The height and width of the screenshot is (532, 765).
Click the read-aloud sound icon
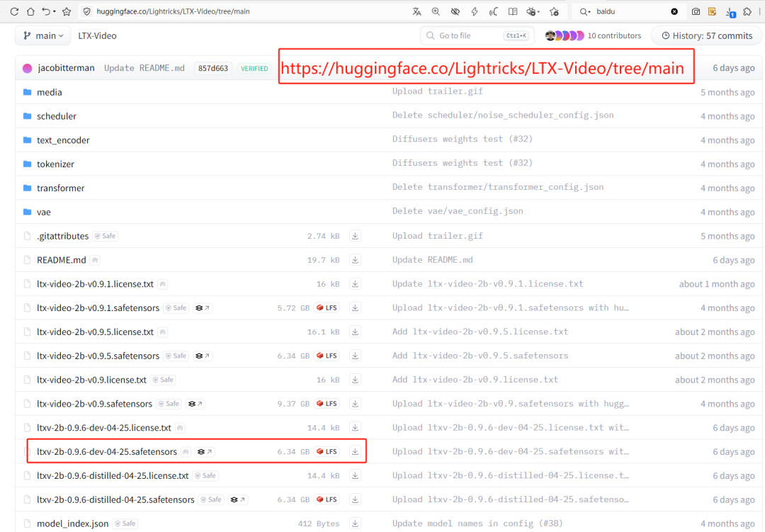coord(493,11)
